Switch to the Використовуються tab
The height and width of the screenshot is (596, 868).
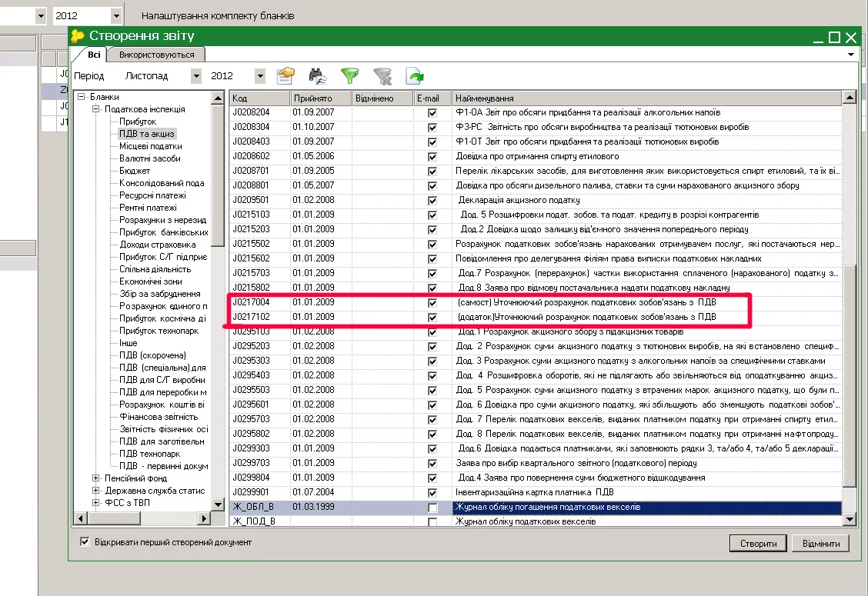tap(156, 55)
